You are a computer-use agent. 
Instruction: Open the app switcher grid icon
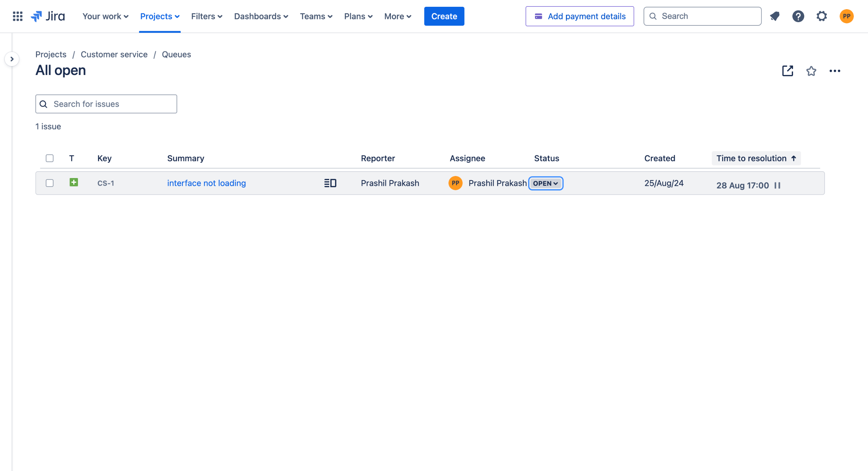[x=18, y=16]
